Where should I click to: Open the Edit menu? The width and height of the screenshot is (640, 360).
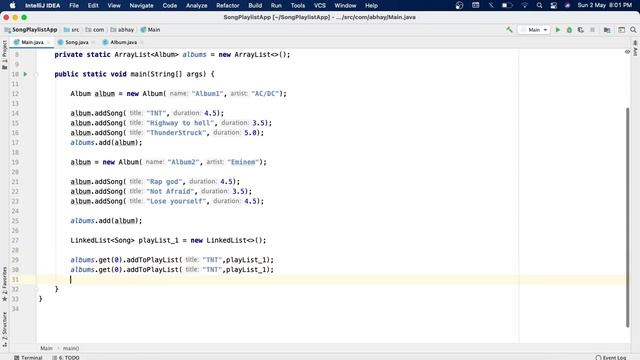point(93,6)
